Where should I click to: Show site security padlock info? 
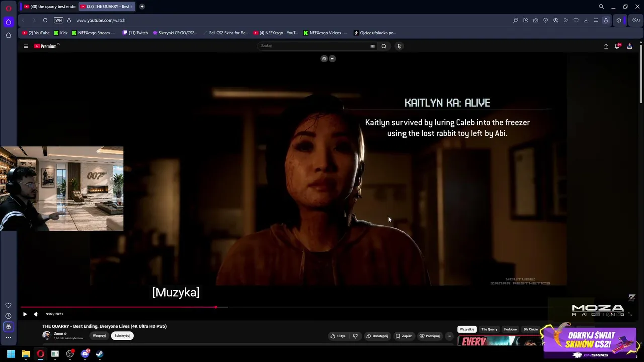[x=69, y=20]
